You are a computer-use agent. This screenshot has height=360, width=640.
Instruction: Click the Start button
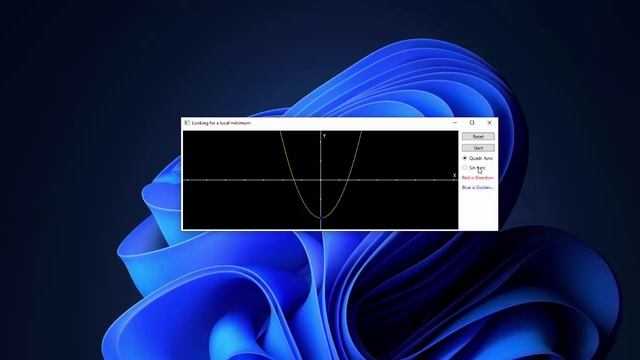[478, 148]
